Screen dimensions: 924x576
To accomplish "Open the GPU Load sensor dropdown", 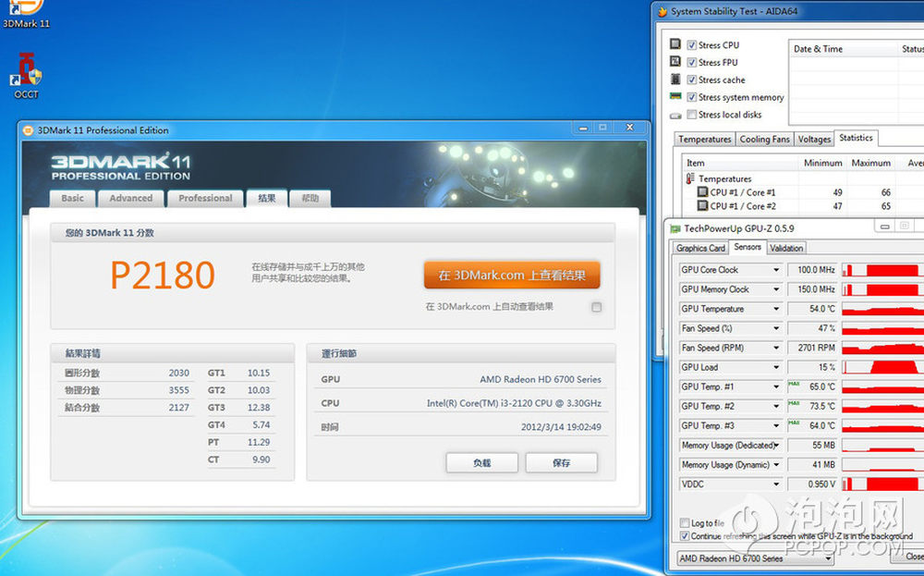I will point(776,367).
